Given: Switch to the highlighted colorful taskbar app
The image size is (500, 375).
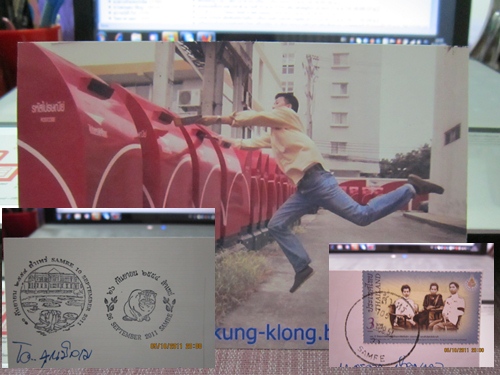Looking at the screenshot, I should pyautogui.click(x=170, y=36).
